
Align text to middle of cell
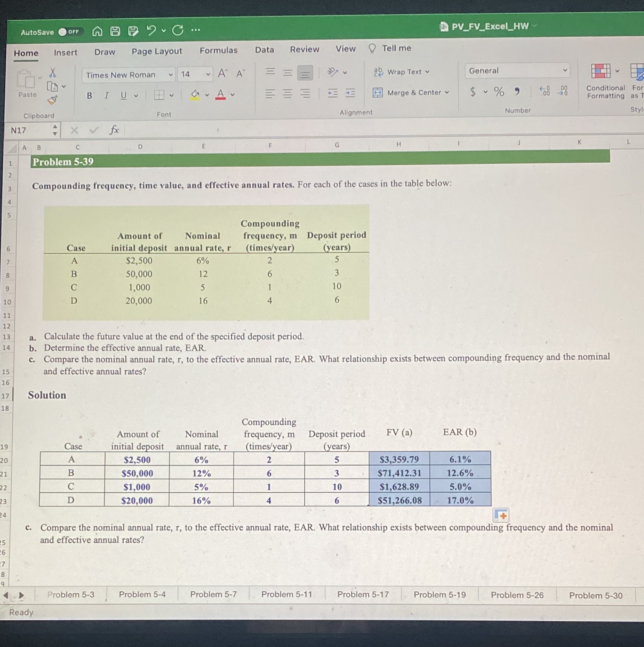(x=288, y=72)
